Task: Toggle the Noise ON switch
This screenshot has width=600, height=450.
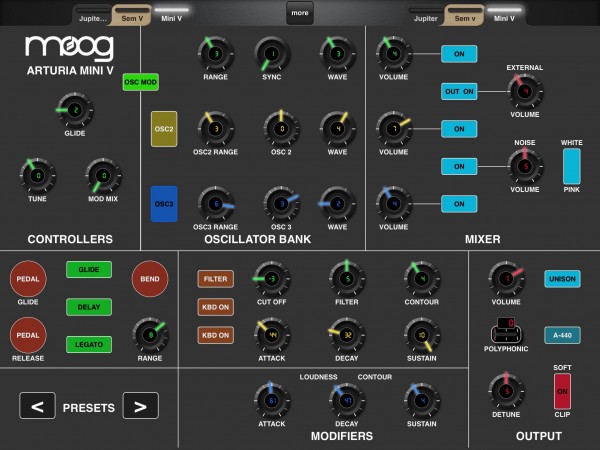Action: click(459, 166)
